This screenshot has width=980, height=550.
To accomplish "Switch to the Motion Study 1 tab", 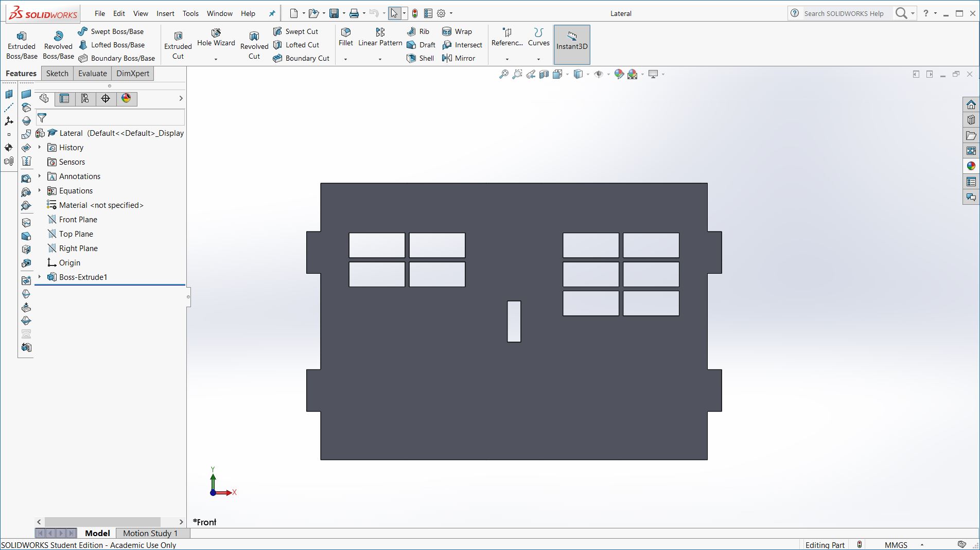I will point(150,533).
